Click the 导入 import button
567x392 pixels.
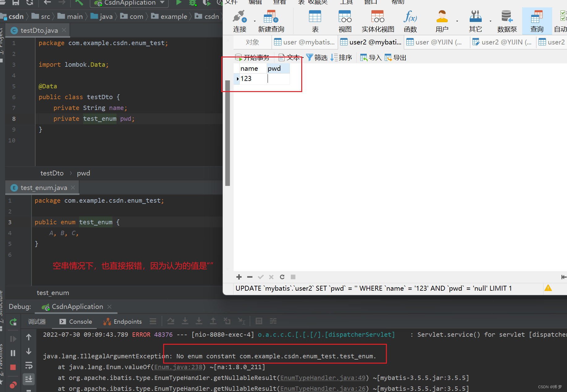pyautogui.click(x=371, y=57)
